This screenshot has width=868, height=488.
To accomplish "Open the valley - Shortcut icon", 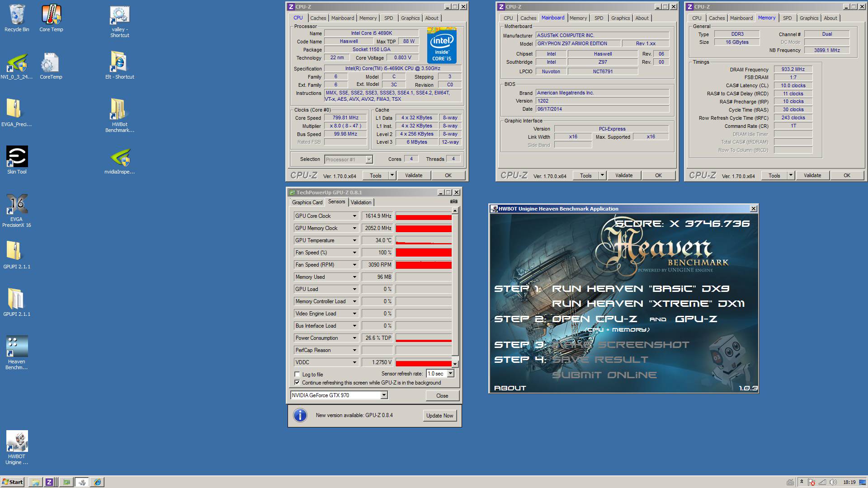I will pyautogui.click(x=120, y=21).
